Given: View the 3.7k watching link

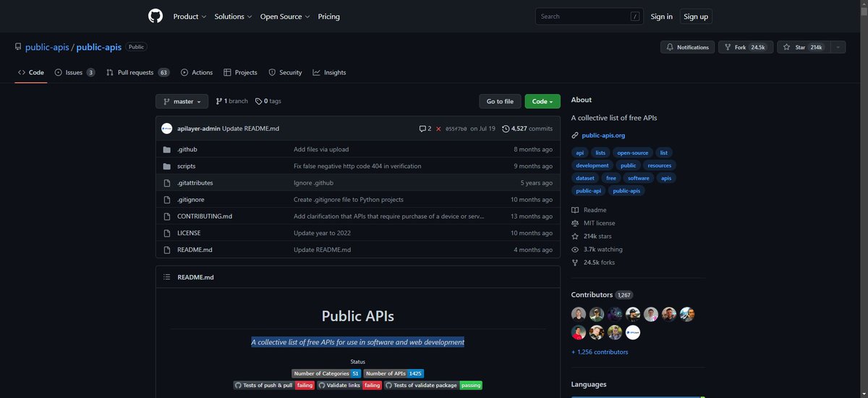Looking at the screenshot, I should click(x=597, y=249).
